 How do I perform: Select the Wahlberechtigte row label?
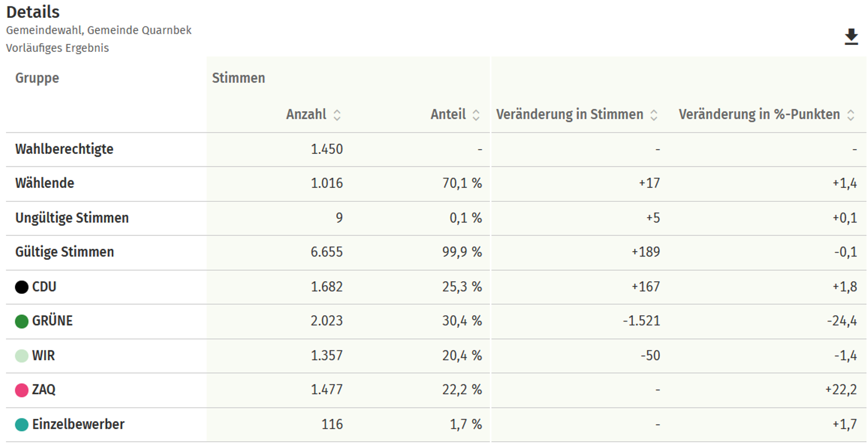click(x=64, y=149)
